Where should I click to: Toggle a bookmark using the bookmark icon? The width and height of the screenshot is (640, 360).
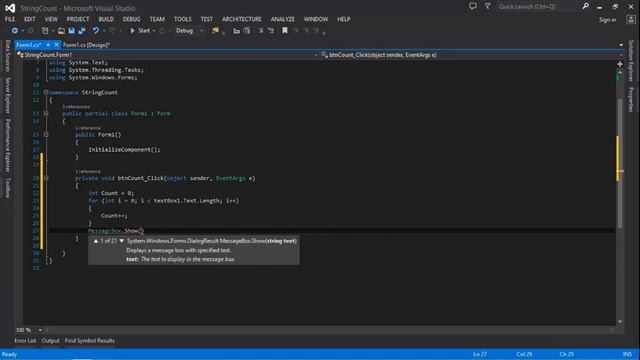pos(285,31)
